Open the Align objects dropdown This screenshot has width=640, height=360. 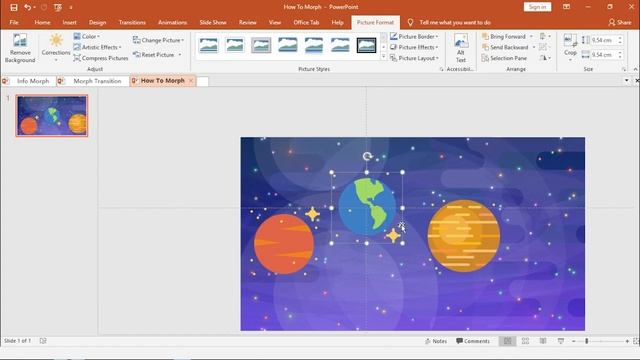545,36
